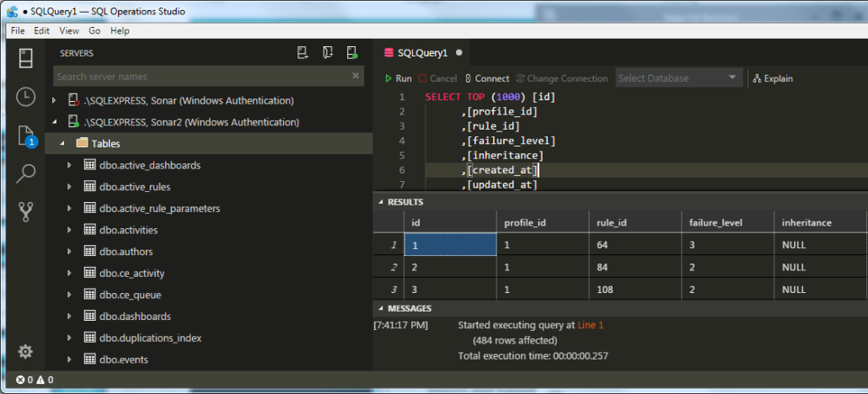This screenshot has height=394, width=868.
Task: Click Connect in the query toolbar
Action: coord(487,78)
